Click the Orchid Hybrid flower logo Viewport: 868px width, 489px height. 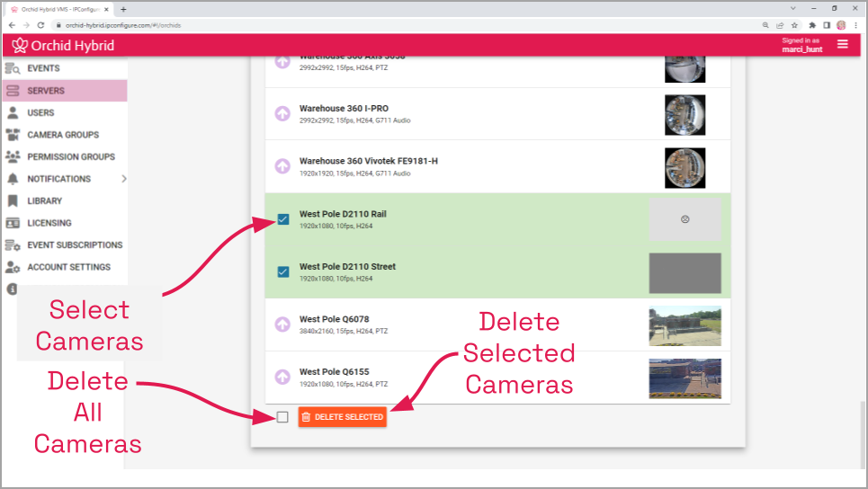click(x=20, y=45)
